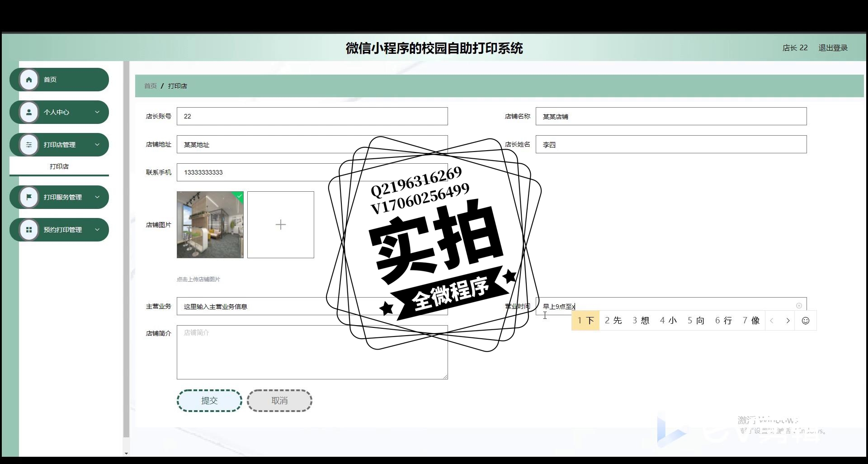Click the 店铺地址 input field
Viewport: 868px width, 464px height.
click(x=312, y=144)
